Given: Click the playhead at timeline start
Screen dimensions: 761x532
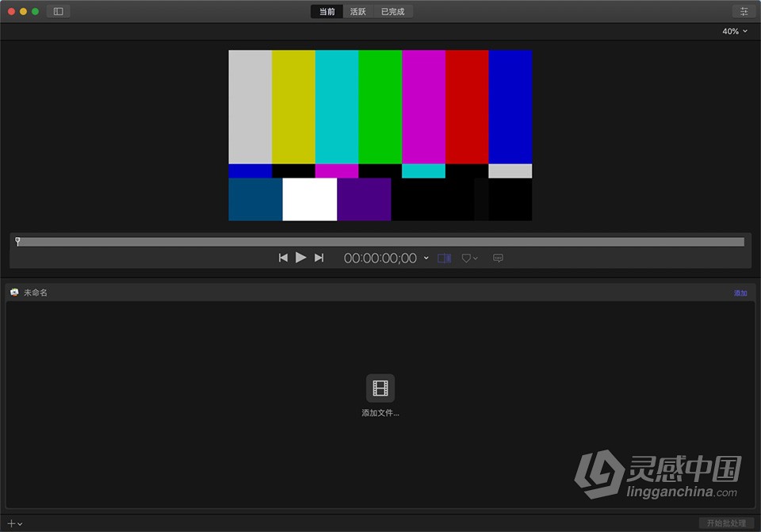Looking at the screenshot, I should coord(17,241).
